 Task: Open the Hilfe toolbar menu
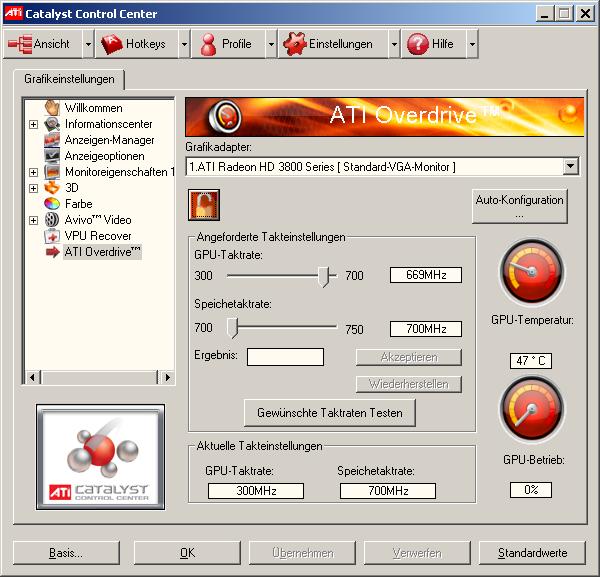[434, 44]
